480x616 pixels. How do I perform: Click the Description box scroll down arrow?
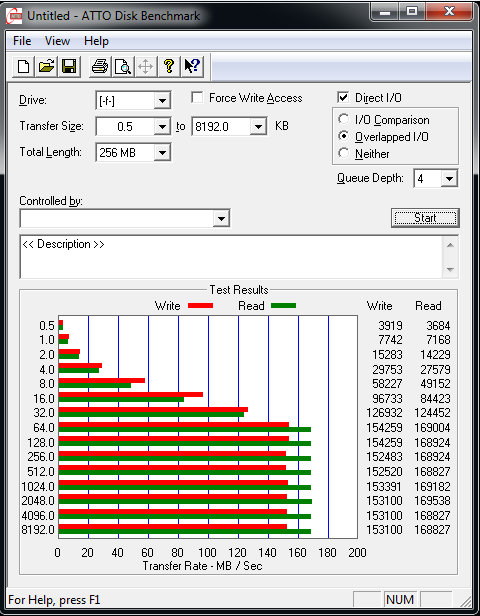coord(451,270)
